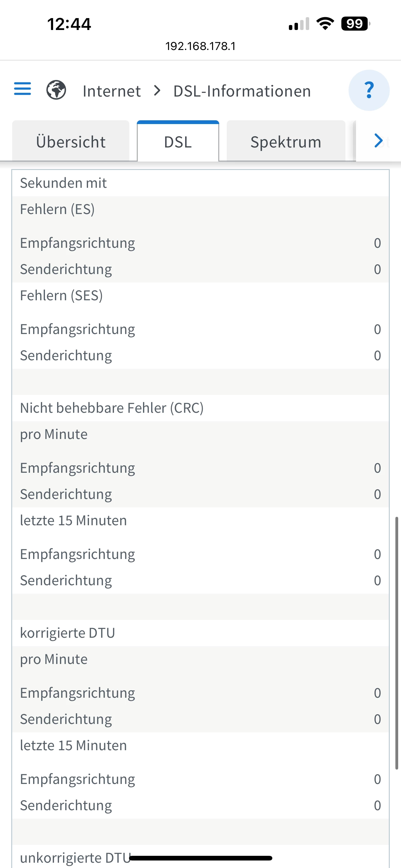Open help via the question mark button

pyautogui.click(x=369, y=90)
